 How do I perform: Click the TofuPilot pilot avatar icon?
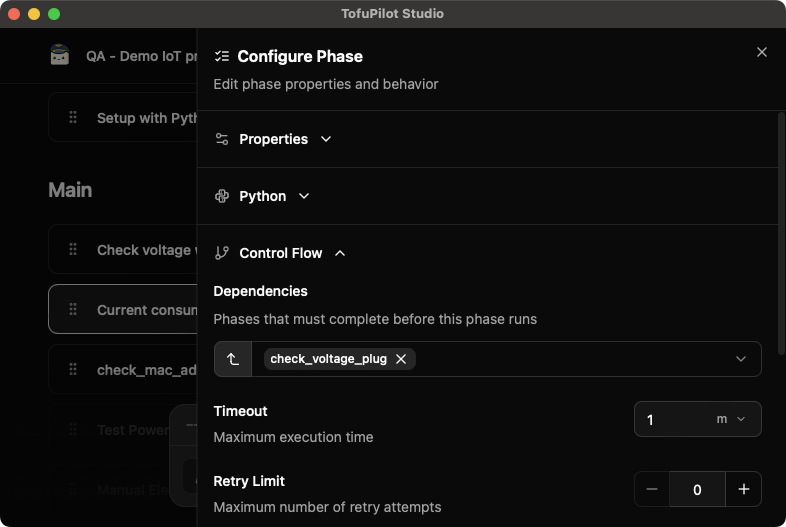[x=60, y=55]
